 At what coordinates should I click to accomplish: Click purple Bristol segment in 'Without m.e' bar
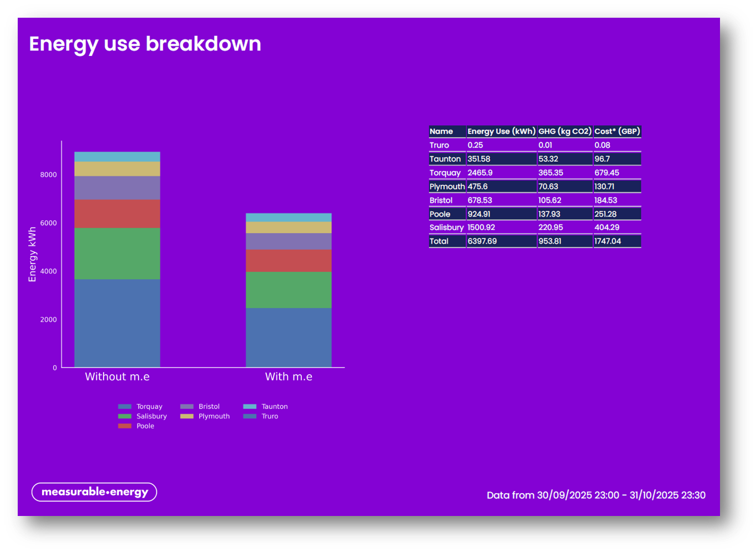pos(117,188)
